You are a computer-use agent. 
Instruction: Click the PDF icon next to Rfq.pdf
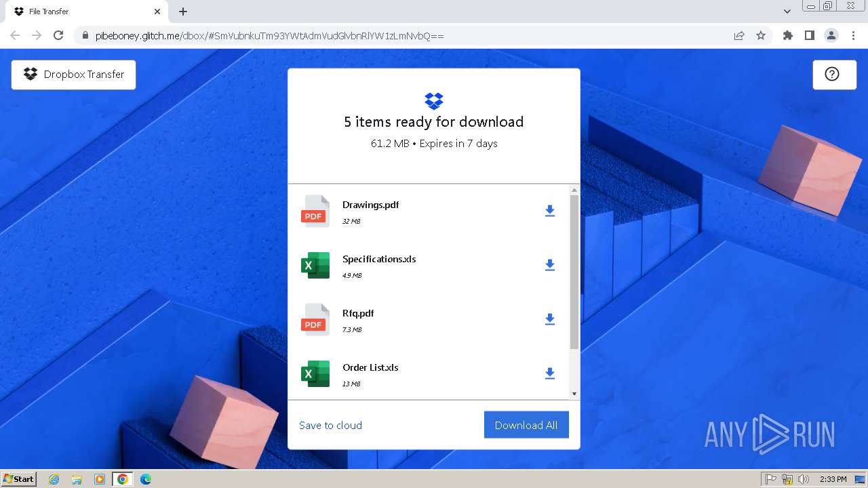(x=315, y=319)
